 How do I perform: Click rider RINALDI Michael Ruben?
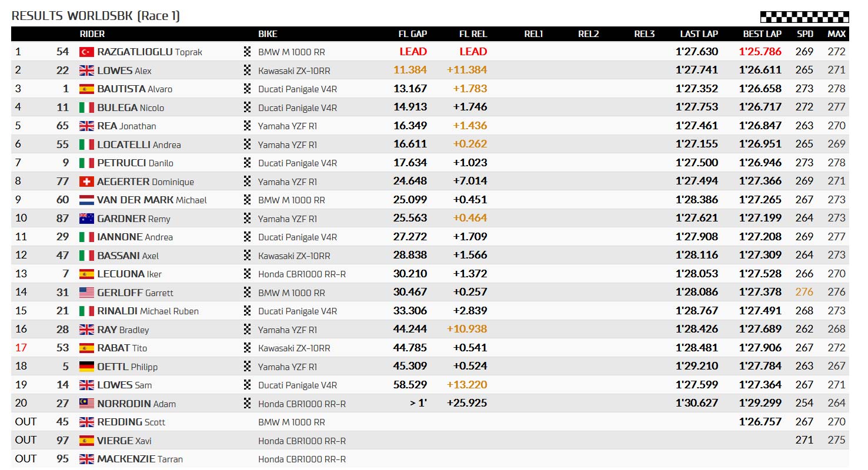pyautogui.click(x=148, y=311)
